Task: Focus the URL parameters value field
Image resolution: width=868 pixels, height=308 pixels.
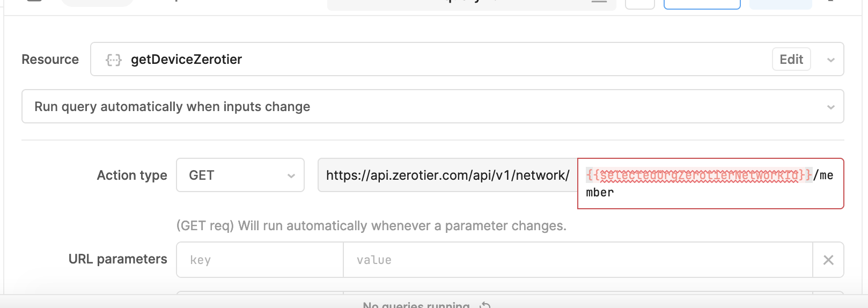Action: (x=578, y=260)
